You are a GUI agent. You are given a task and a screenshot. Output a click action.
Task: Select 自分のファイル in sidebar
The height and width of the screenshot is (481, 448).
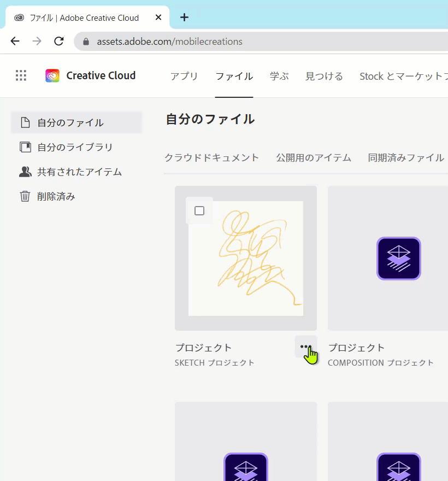point(76,122)
